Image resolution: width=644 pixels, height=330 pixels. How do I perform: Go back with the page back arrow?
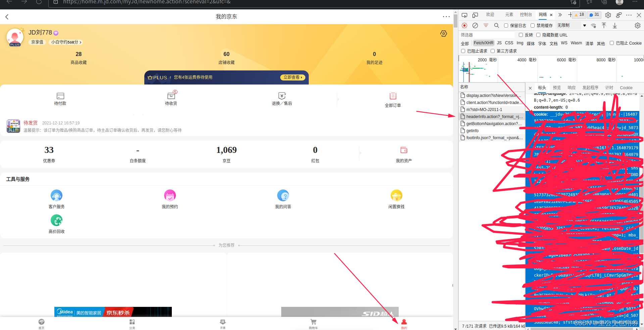tap(7, 17)
